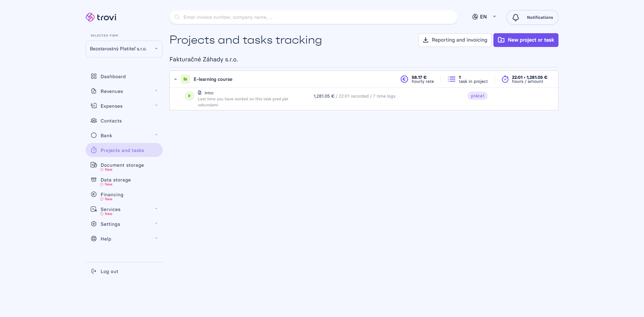Image resolution: width=644 pixels, height=317 pixels.
Task: Click Reporting and invoicing button
Action: 455,40
